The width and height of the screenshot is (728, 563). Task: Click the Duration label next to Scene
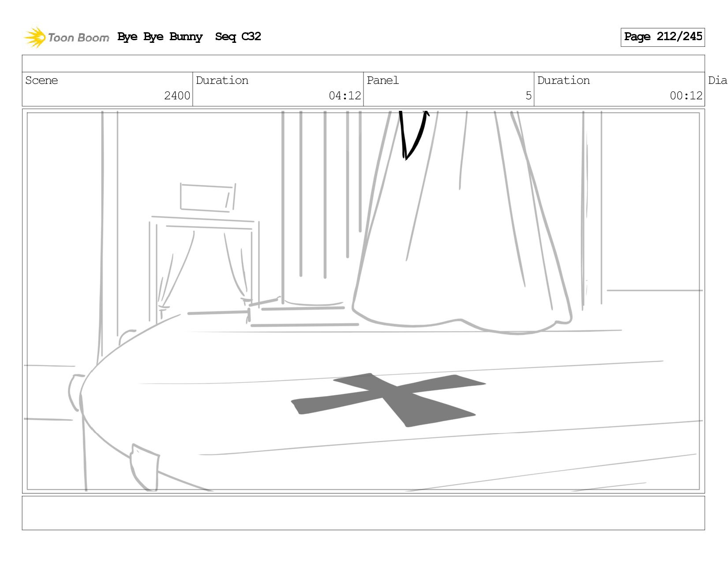coord(222,80)
